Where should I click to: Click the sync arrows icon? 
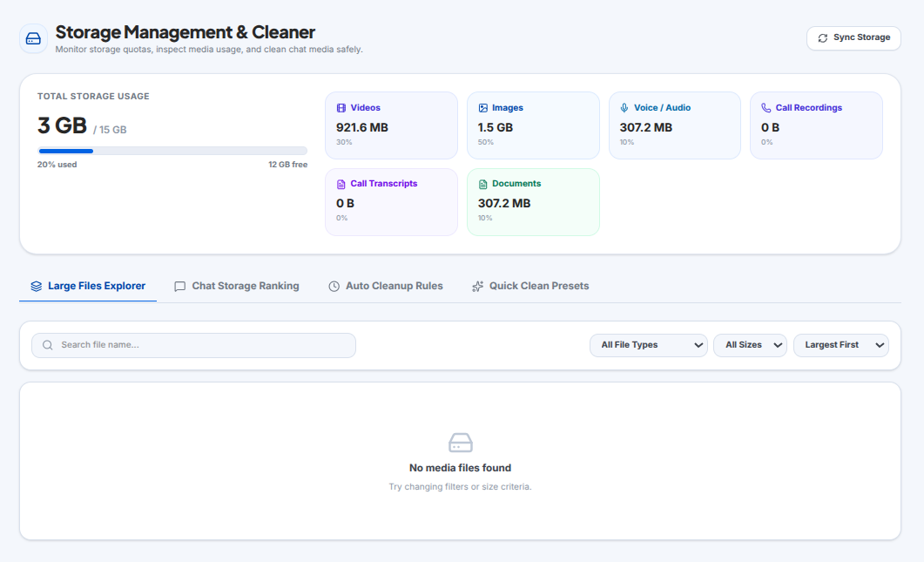[x=823, y=37]
